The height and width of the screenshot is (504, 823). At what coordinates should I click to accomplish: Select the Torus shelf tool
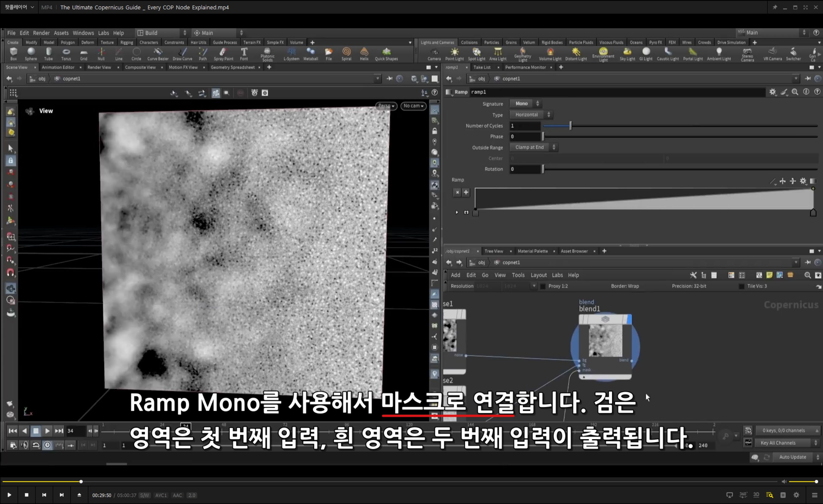pos(66,54)
